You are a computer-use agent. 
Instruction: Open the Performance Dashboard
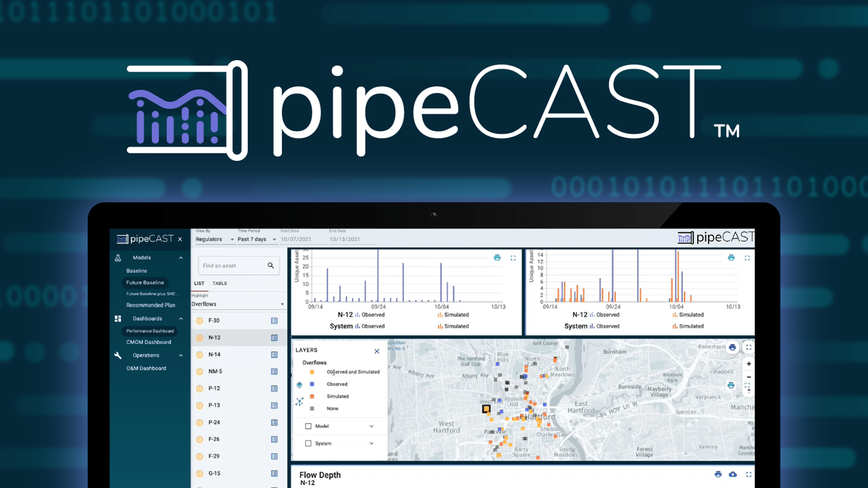[x=150, y=331]
